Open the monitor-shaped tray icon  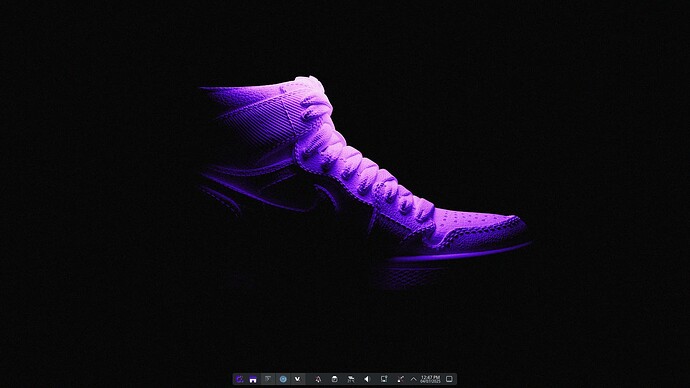pos(384,379)
